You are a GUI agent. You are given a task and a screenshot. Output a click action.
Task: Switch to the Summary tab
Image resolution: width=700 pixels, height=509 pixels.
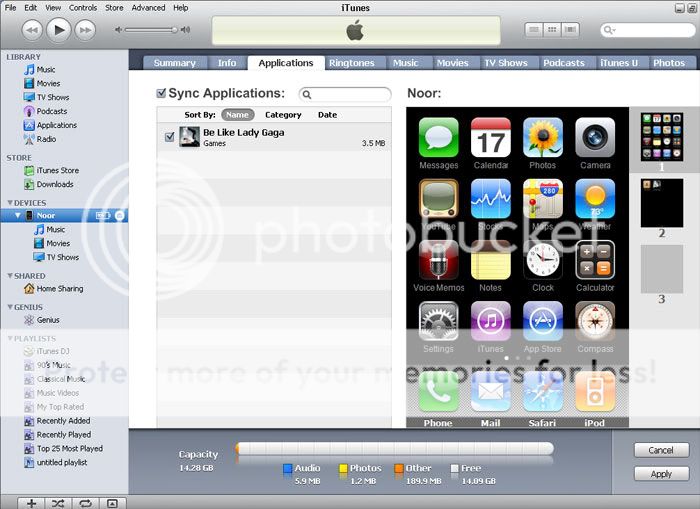click(x=175, y=63)
